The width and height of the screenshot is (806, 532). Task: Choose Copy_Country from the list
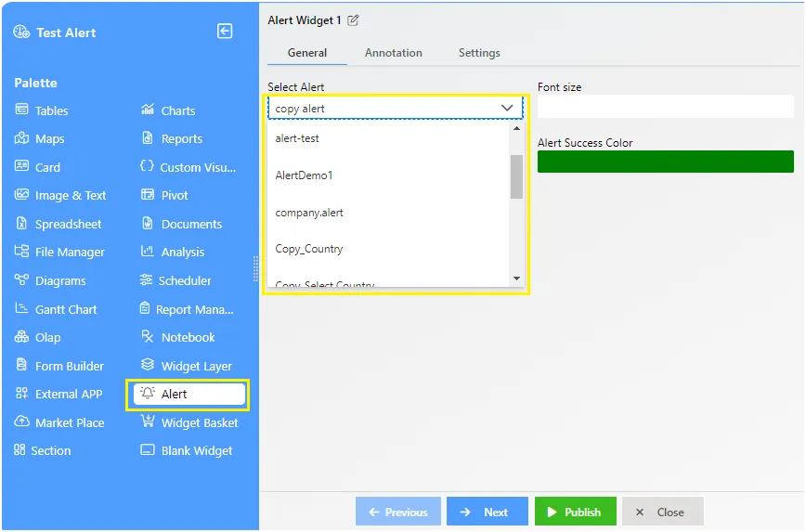(388, 249)
